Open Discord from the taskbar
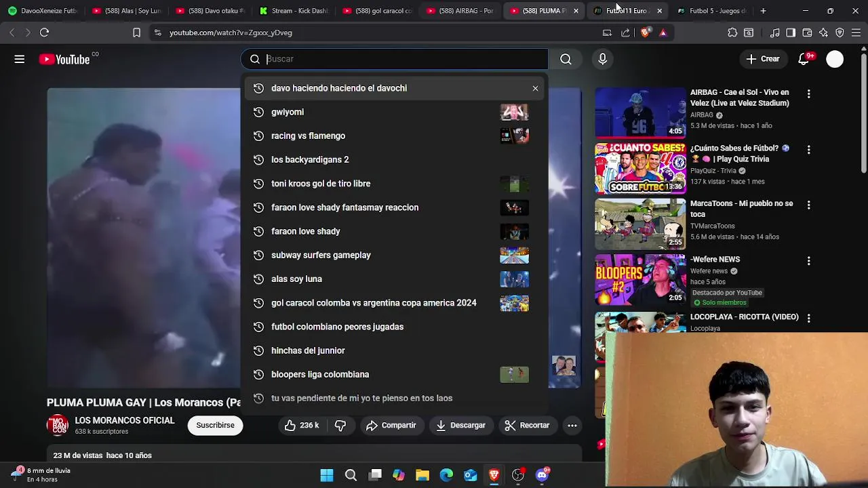Screen dimensions: 868x488 click(x=542, y=475)
